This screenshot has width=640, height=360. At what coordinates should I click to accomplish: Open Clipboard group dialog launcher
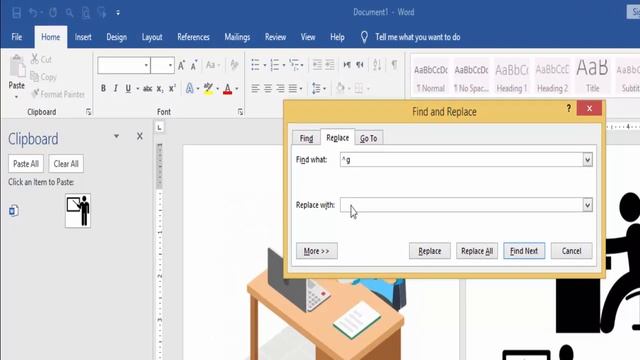pyautogui.click(x=89, y=112)
